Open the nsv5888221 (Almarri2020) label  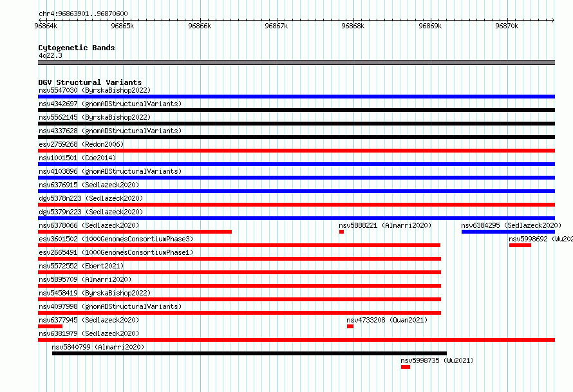[x=385, y=225]
